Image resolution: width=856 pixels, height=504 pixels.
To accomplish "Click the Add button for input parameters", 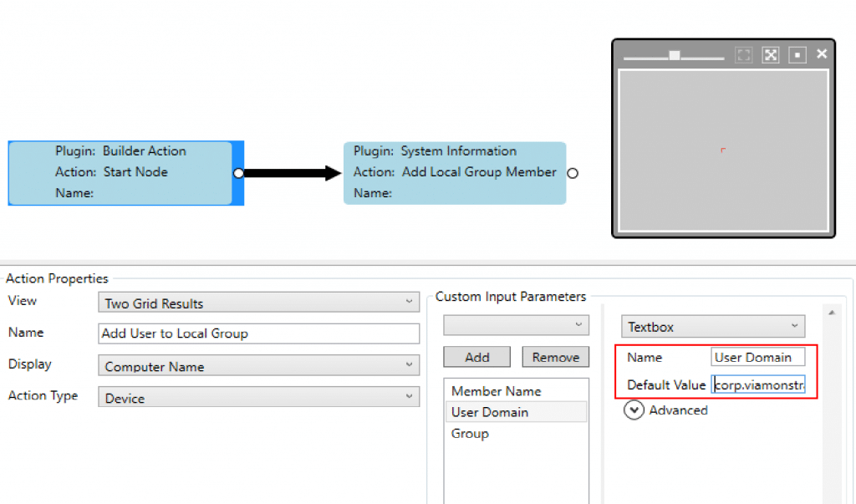I will coord(476,357).
